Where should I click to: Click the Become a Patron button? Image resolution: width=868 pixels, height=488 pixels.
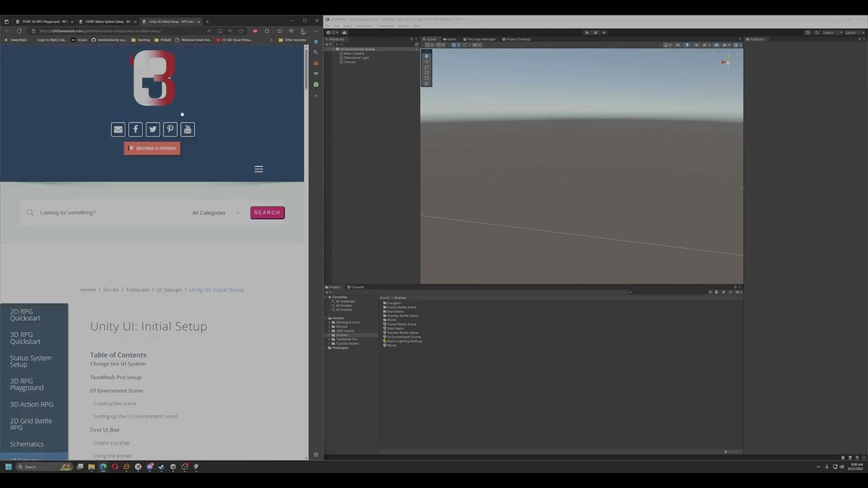[x=152, y=148]
